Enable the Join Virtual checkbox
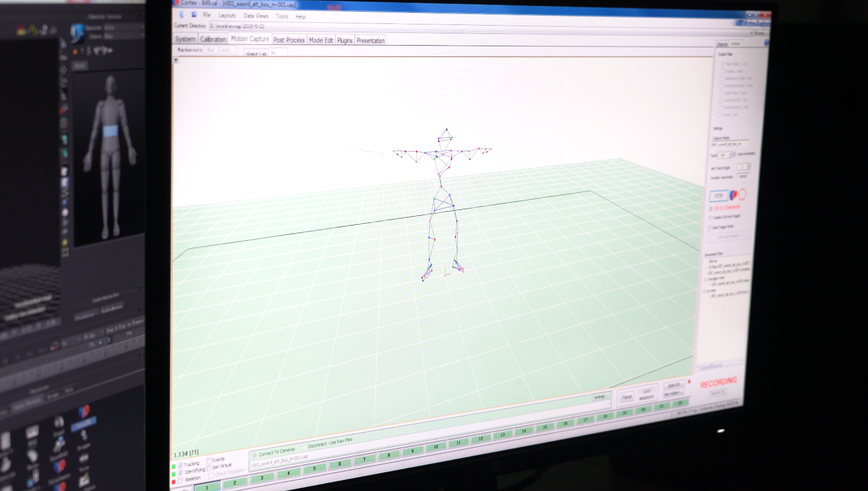The height and width of the screenshot is (491, 868). pos(209,468)
